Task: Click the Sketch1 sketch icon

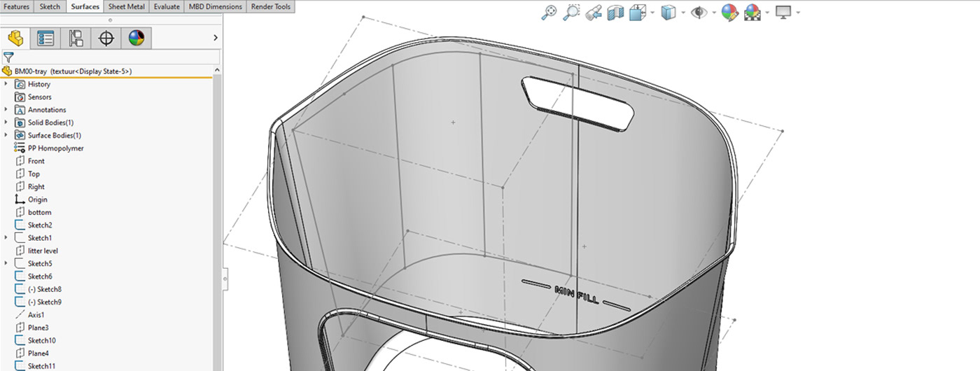Action: click(x=20, y=238)
